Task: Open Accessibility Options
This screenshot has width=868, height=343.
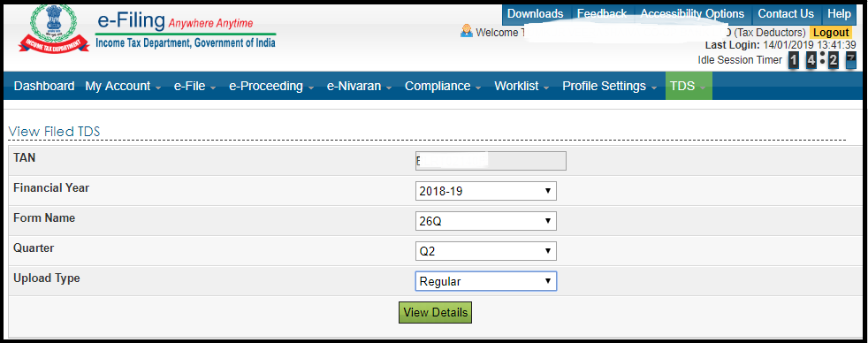Action: 692,14
